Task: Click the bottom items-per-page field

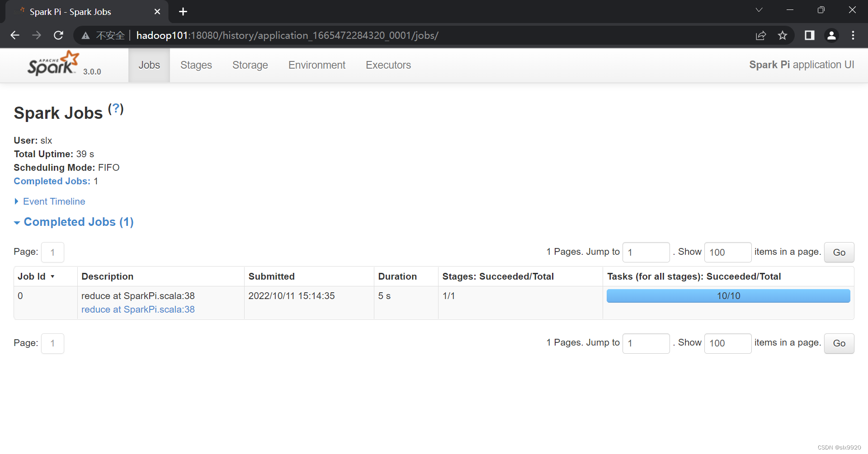Action: pyautogui.click(x=728, y=343)
